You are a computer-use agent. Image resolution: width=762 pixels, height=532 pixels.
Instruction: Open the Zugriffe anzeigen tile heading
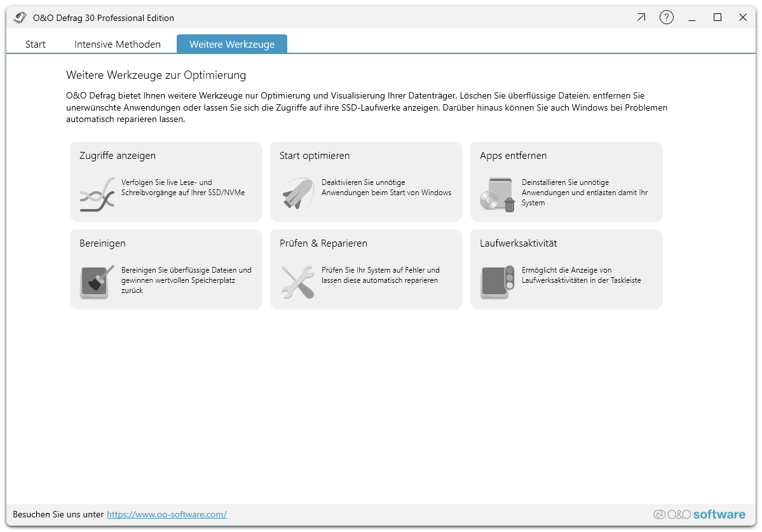pos(118,156)
